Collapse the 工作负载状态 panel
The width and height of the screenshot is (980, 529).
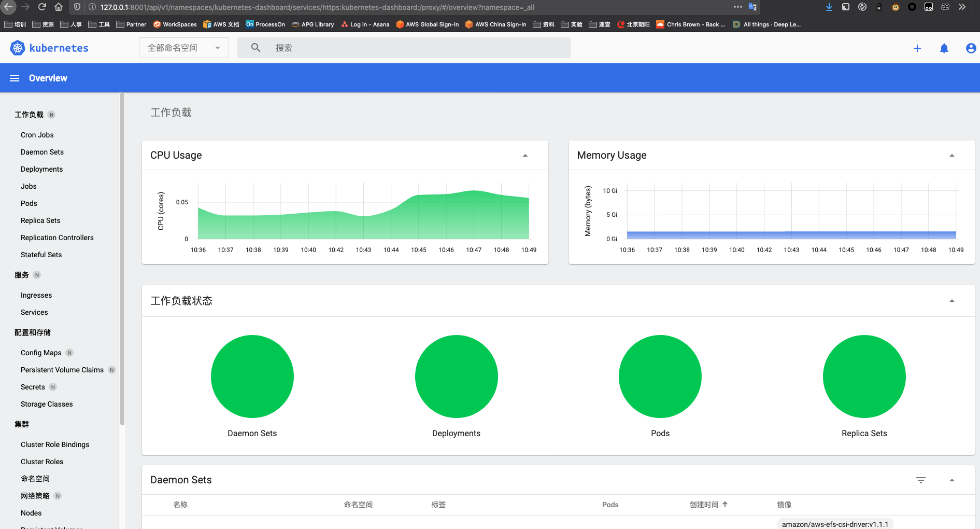[951, 301]
